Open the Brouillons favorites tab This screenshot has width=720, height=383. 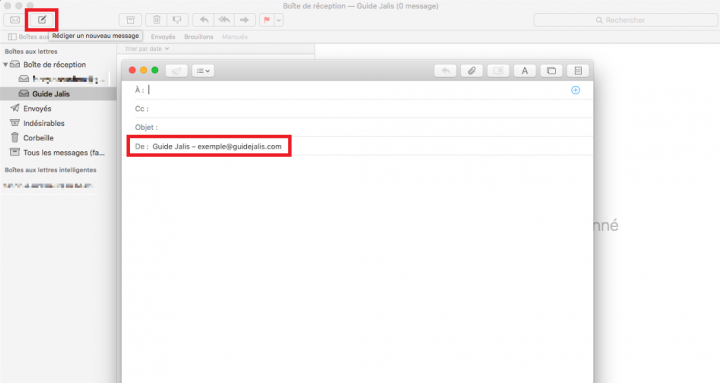(199, 37)
